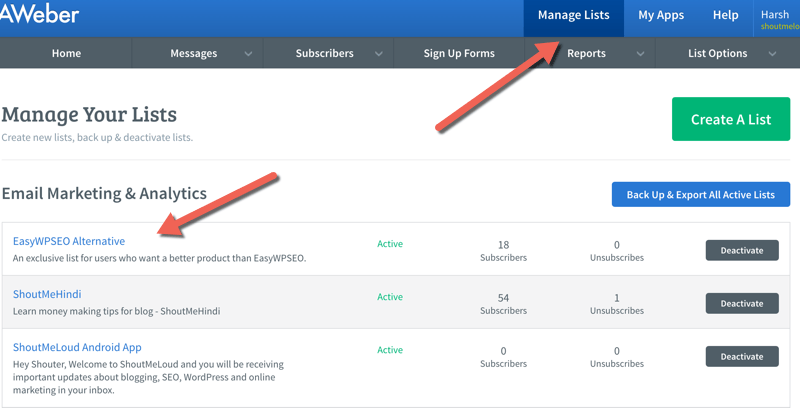The width and height of the screenshot is (800, 408).
Task: Click the ShoutMeHindi description text
Action: 116,311
